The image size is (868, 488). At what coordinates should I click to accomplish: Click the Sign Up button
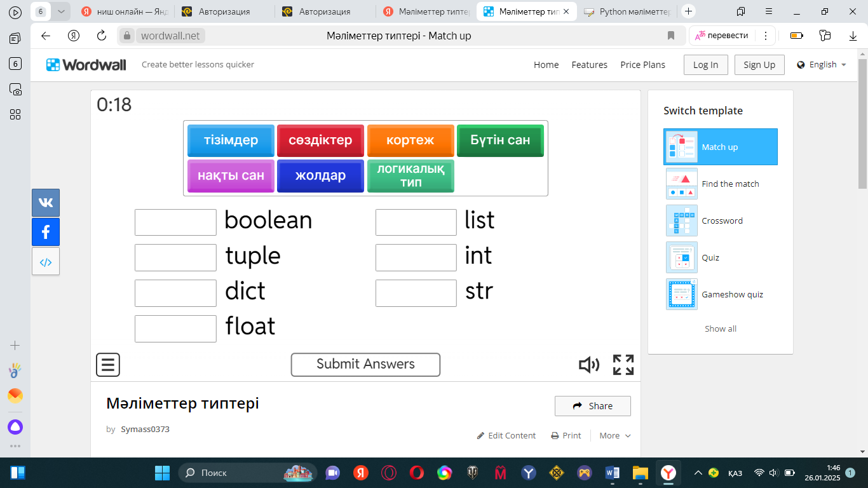point(759,65)
